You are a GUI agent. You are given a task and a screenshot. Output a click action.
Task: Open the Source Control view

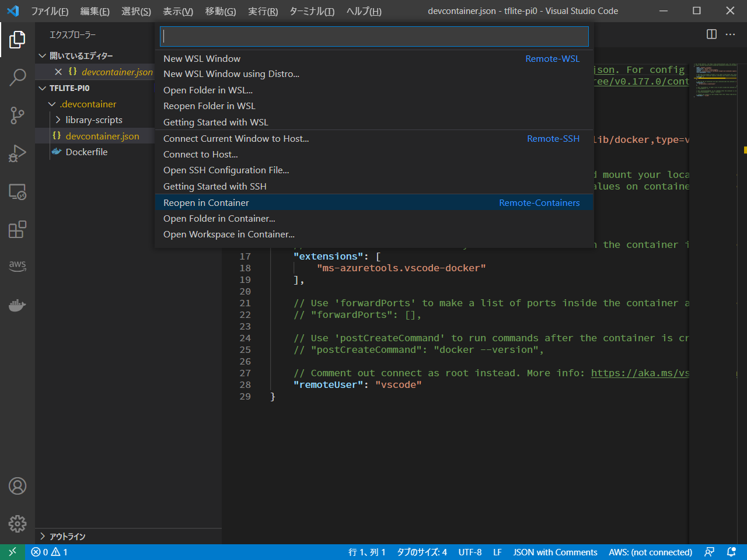click(x=18, y=116)
